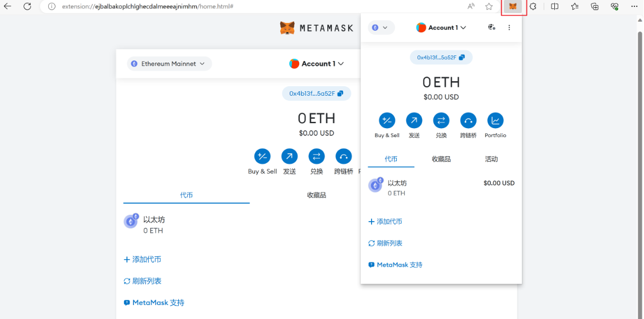Click the browser address bar URL
The image size is (644, 319).
click(148, 7)
